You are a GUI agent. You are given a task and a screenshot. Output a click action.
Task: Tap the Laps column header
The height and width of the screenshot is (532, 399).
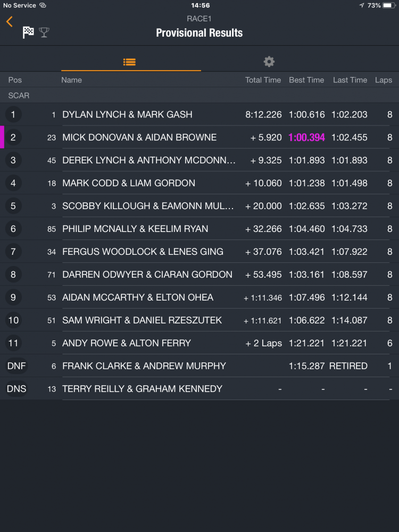pos(383,80)
